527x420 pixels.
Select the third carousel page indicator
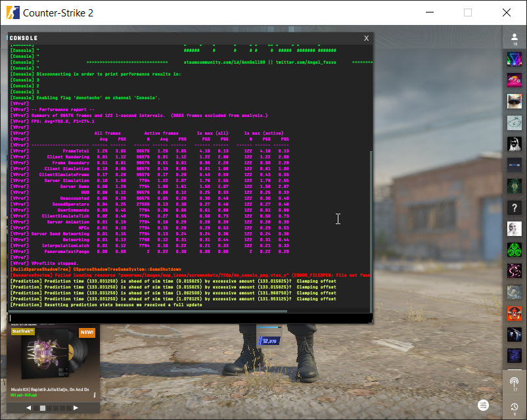point(49,408)
